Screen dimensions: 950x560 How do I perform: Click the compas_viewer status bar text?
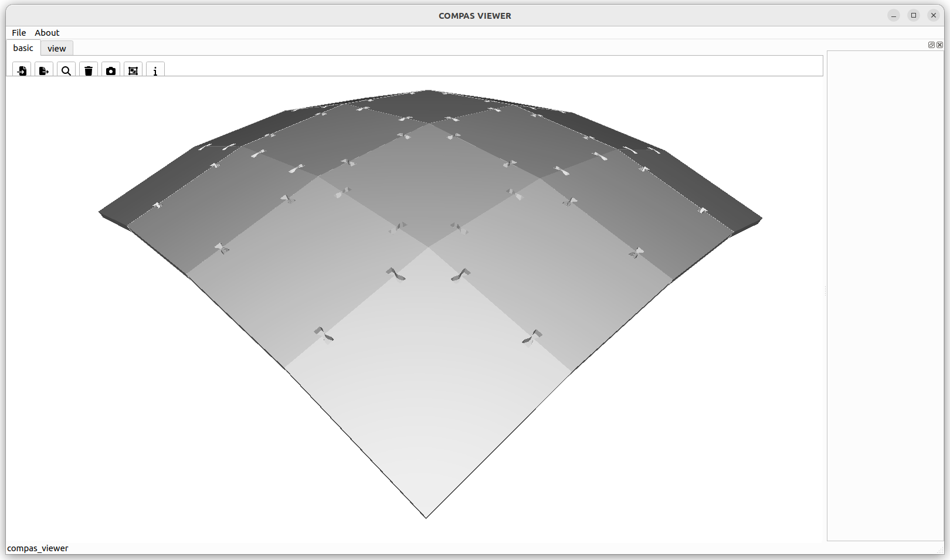point(38,548)
